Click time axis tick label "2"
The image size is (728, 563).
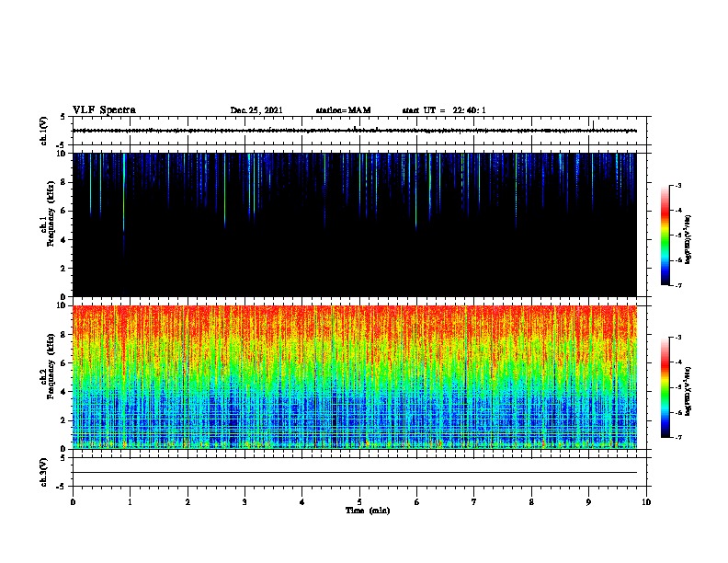coord(188,502)
